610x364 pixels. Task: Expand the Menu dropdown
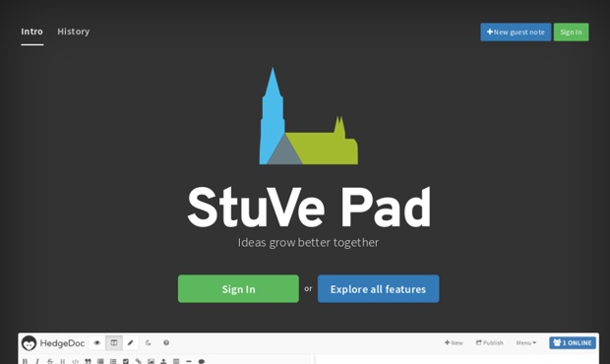tap(526, 343)
